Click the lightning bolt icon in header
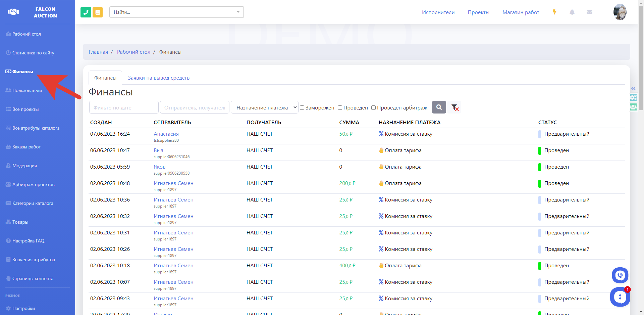 554,12
